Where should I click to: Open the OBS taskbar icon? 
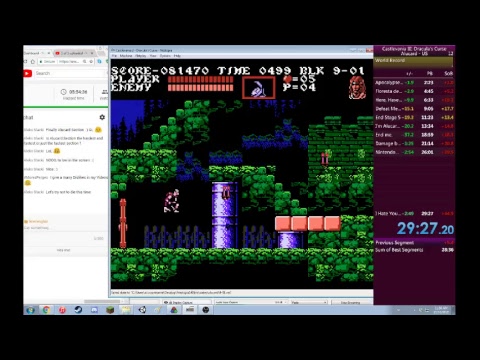click(206, 310)
